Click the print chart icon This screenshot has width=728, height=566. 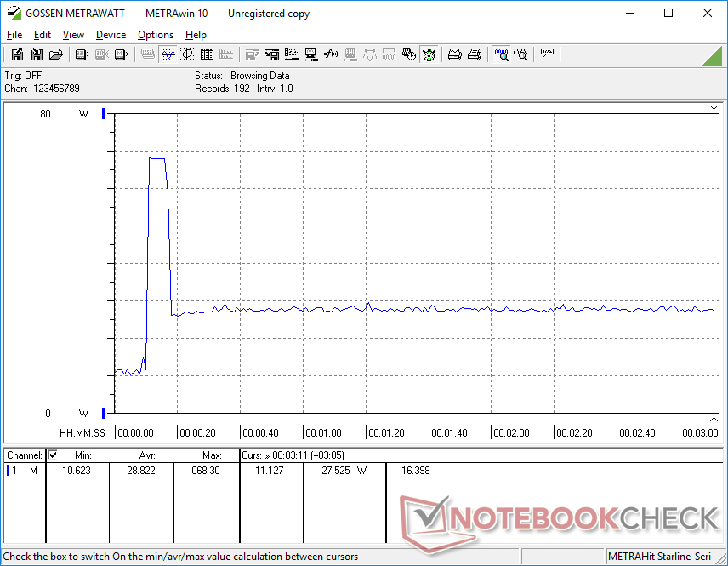454,54
